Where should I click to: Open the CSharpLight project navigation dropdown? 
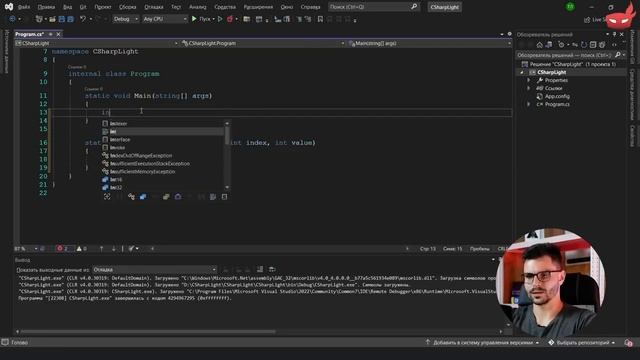coord(97,43)
